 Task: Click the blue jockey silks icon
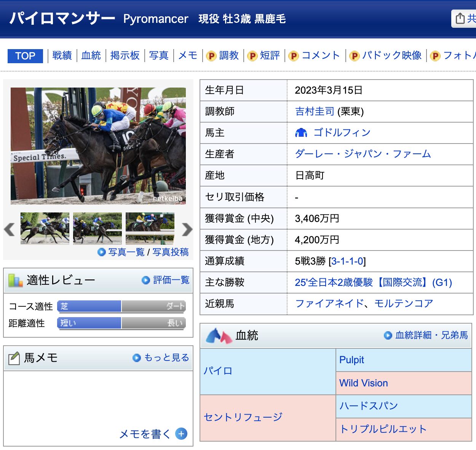(x=301, y=132)
